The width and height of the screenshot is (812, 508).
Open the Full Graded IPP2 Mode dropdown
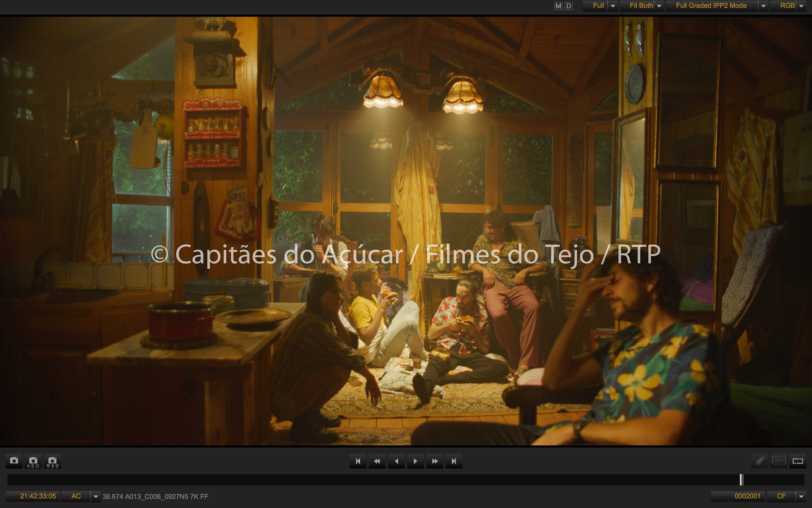pos(763,6)
